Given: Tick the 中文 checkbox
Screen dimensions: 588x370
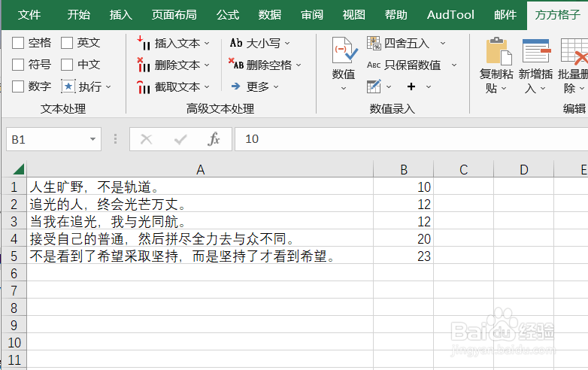Looking at the screenshot, I should point(67,65).
